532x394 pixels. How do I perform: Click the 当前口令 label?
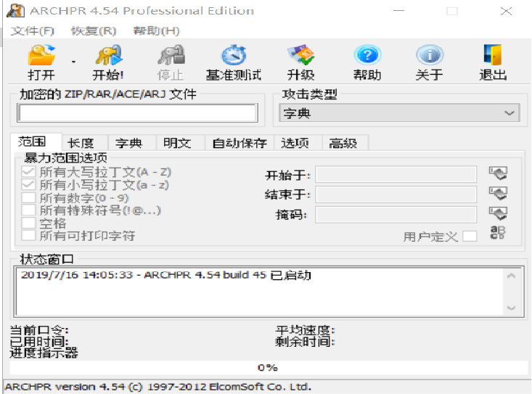(39, 330)
